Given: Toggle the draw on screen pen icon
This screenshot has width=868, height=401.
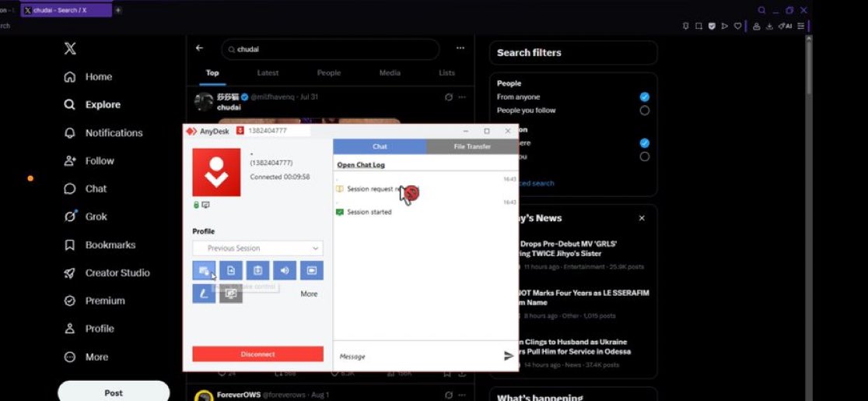Looking at the screenshot, I should click(204, 294).
